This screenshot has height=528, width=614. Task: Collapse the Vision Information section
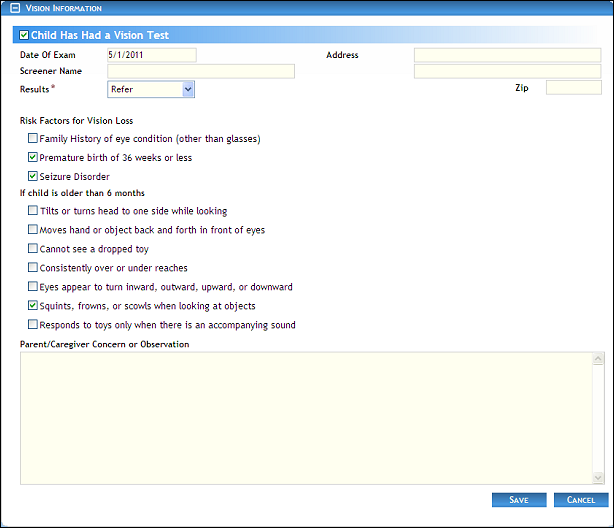[x=14, y=8]
